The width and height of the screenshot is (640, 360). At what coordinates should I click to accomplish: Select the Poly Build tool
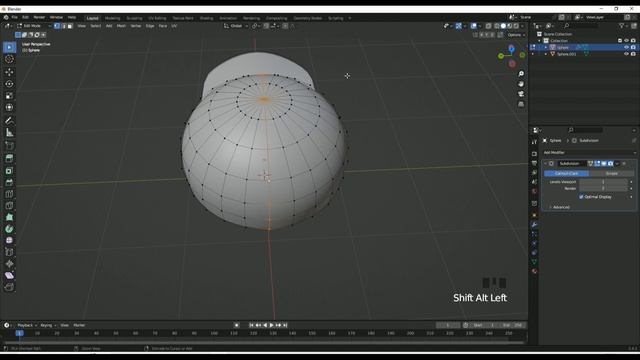(x=9, y=218)
